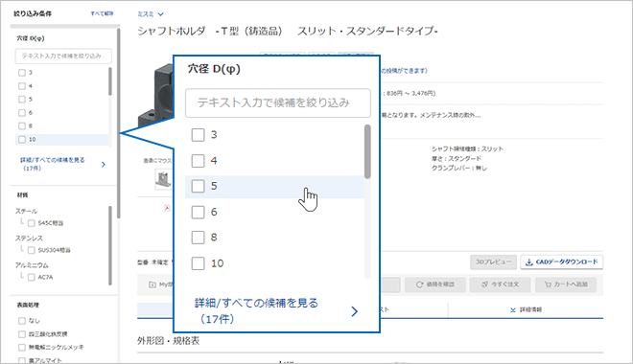Click the 3Dプレビュー button

(x=493, y=262)
